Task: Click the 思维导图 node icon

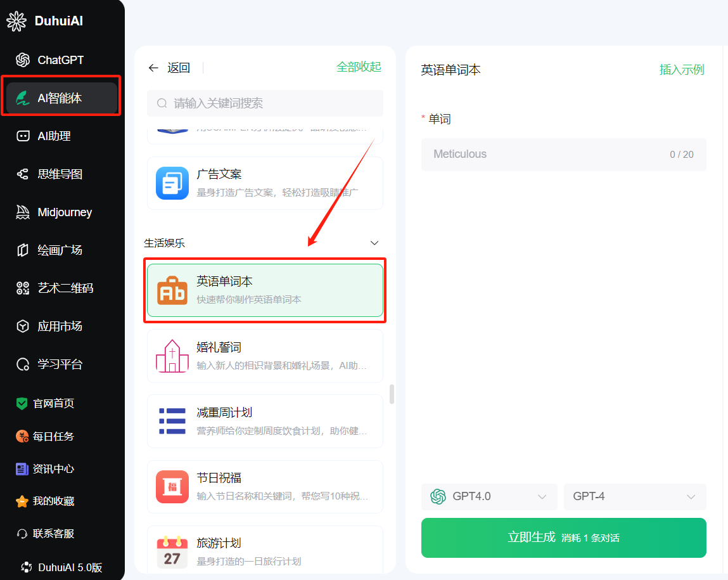Action: coord(23,174)
